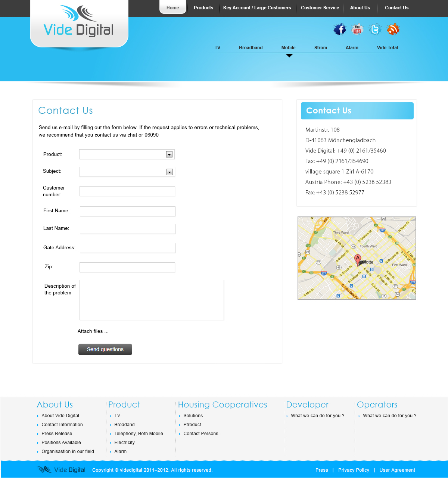Open the TV link under Product footer
Image resolution: width=448 pixels, height=478 pixels.
117,416
